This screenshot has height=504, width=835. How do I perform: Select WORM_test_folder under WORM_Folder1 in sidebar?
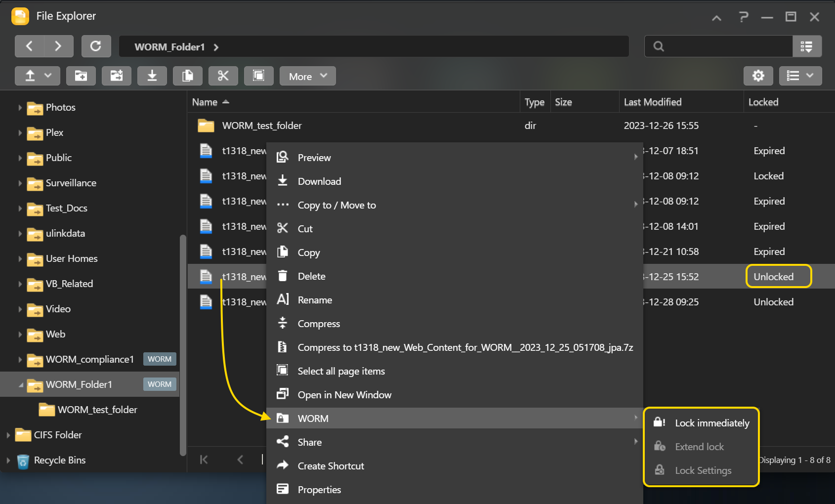click(97, 410)
